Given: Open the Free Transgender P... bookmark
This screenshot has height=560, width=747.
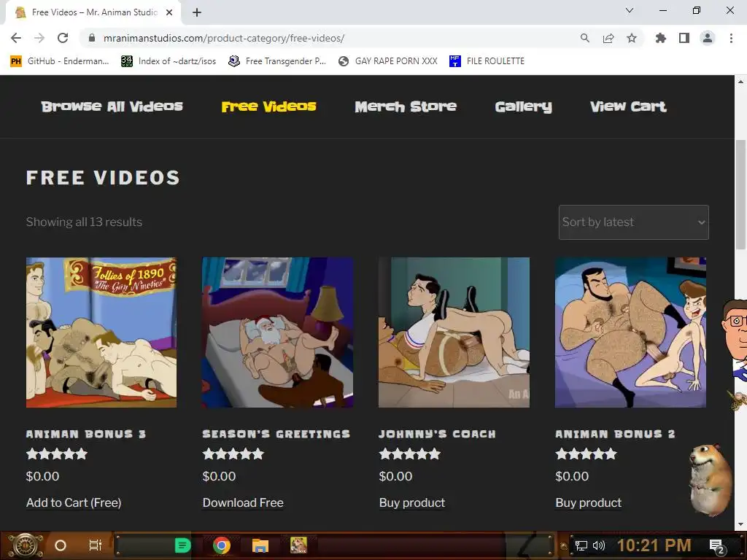Looking at the screenshot, I should pyautogui.click(x=277, y=61).
